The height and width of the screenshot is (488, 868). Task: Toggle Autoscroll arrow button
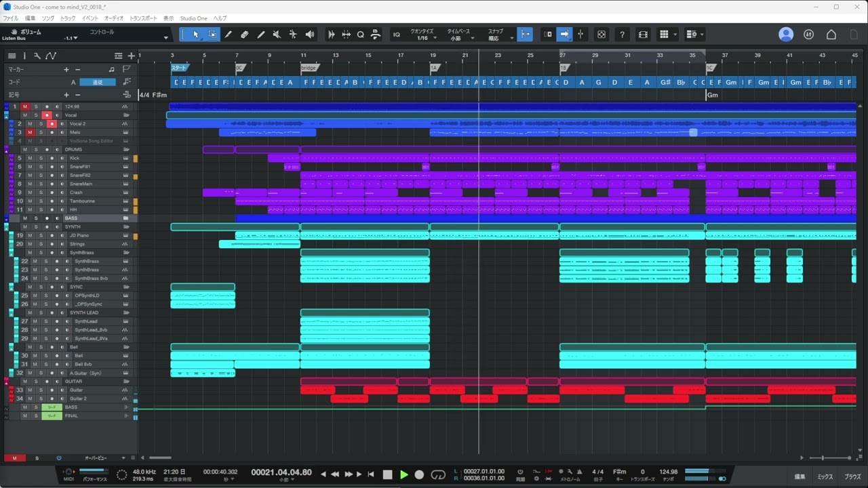(x=564, y=35)
